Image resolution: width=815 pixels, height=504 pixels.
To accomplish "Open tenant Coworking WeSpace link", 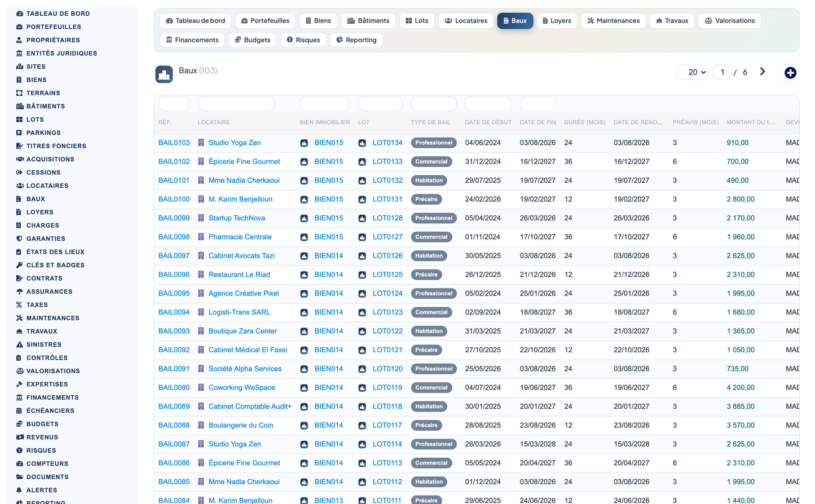I will (x=242, y=388).
